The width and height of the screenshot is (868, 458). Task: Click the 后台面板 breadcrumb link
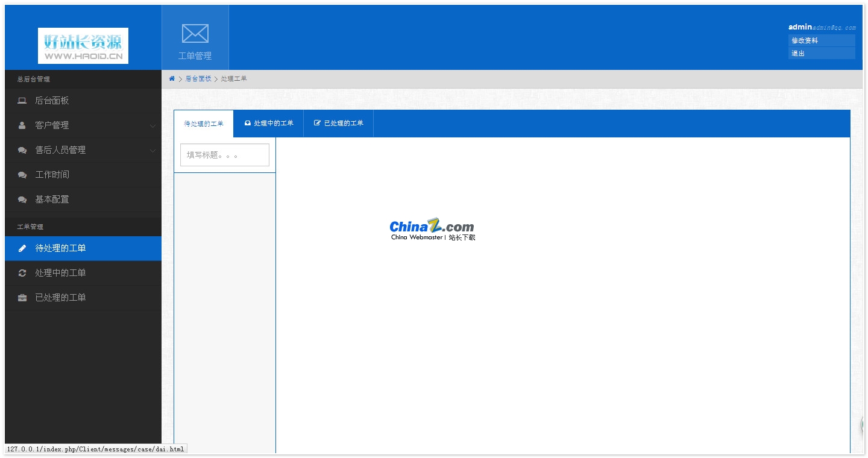click(198, 79)
